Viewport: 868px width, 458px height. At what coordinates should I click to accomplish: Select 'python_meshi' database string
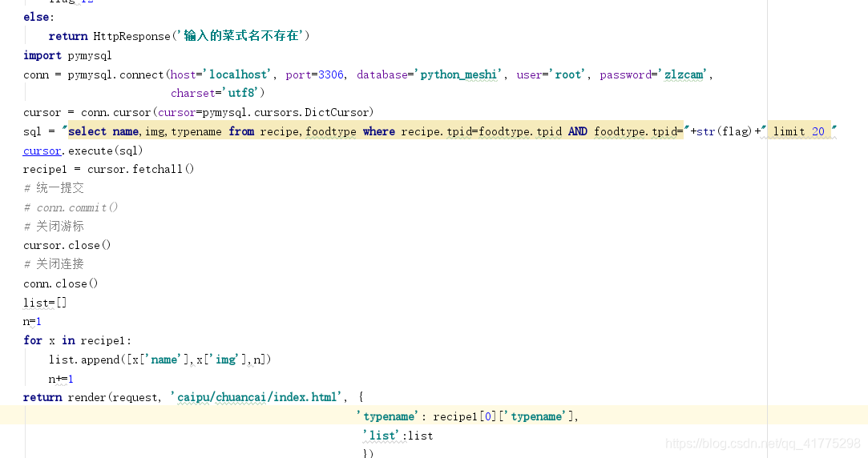pos(458,74)
